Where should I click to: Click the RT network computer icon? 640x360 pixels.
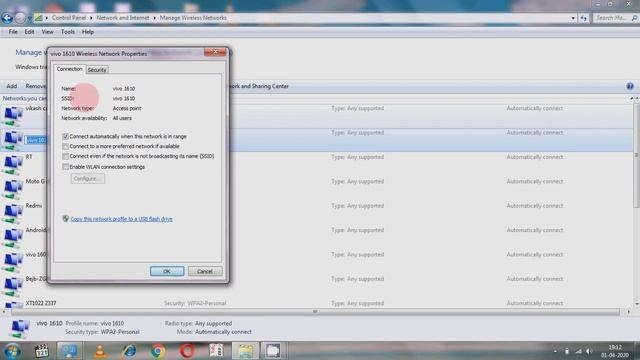tap(12, 164)
